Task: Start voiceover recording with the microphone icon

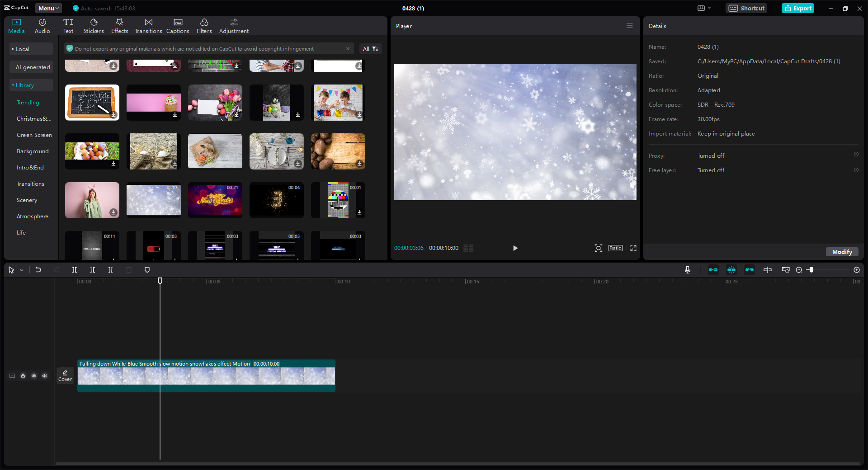Action: point(687,270)
